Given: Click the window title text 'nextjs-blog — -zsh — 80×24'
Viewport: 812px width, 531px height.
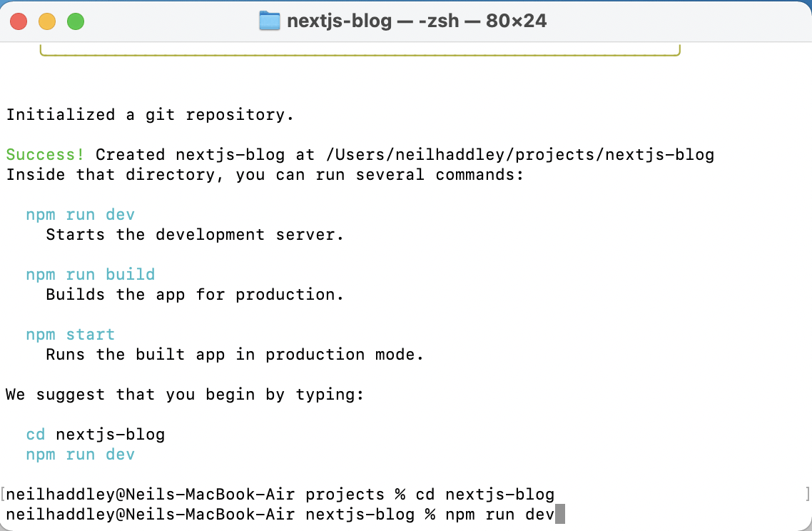Looking at the screenshot, I should (x=416, y=21).
